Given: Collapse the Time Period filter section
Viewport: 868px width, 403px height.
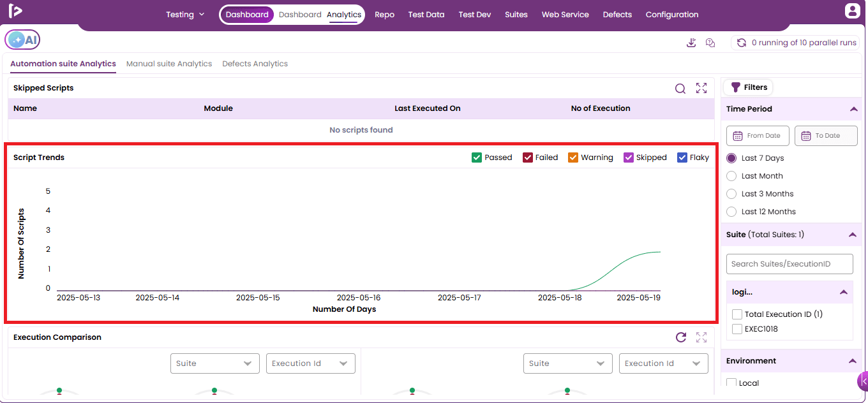Looking at the screenshot, I should (x=853, y=109).
